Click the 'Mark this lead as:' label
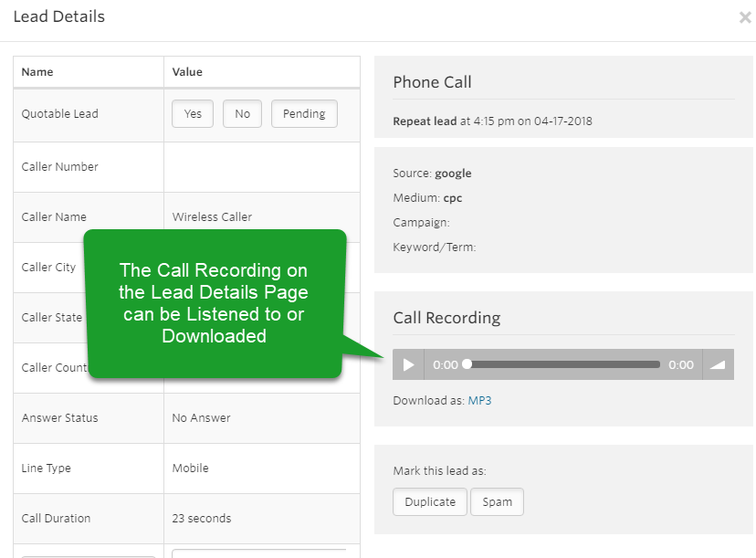The width and height of the screenshot is (756, 558). [x=440, y=470]
